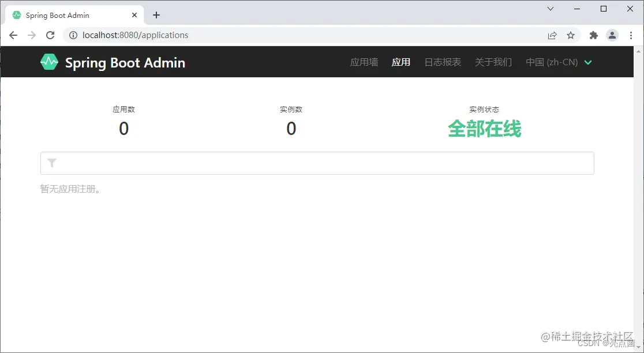Reload the page with the refresh icon
This screenshot has height=353, width=644.
pos(50,35)
